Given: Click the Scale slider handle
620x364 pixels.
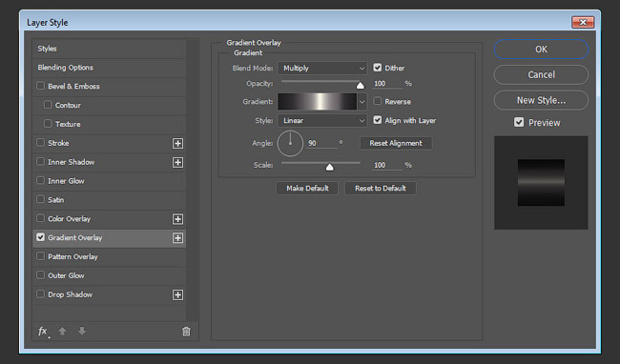Looking at the screenshot, I should coord(330,167).
